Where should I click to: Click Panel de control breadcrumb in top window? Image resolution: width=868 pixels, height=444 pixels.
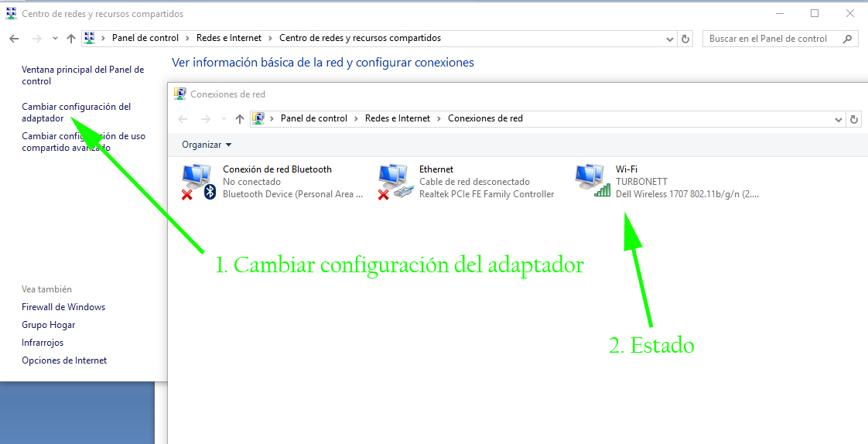coord(145,38)
